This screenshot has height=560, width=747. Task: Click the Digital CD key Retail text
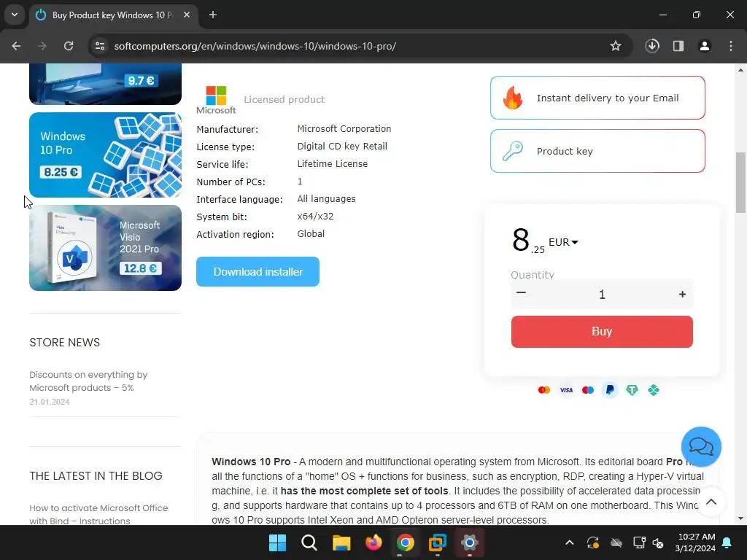(342, 146)
